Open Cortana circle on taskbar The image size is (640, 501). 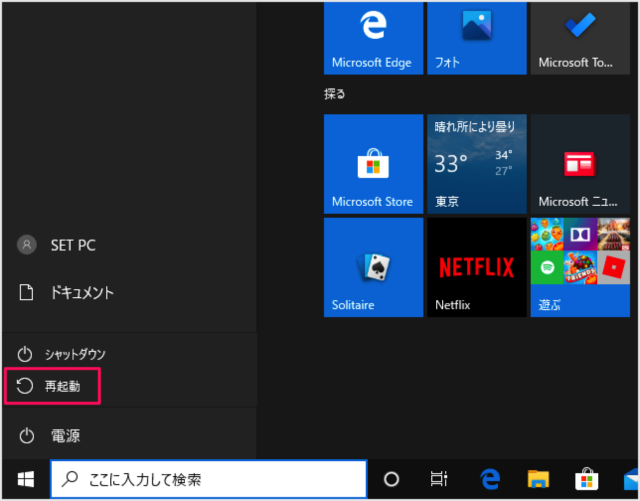[391, 479]
